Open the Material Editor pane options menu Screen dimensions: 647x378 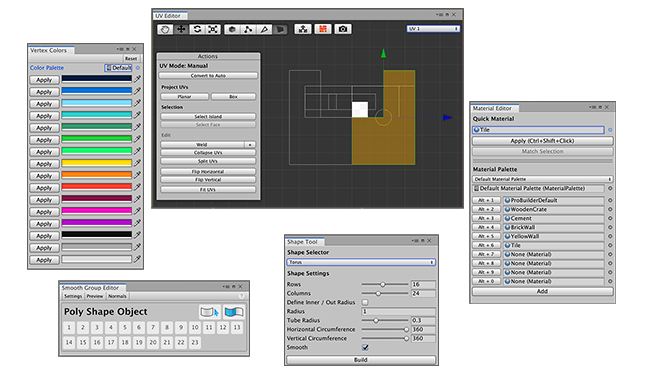tap(593, 107)
